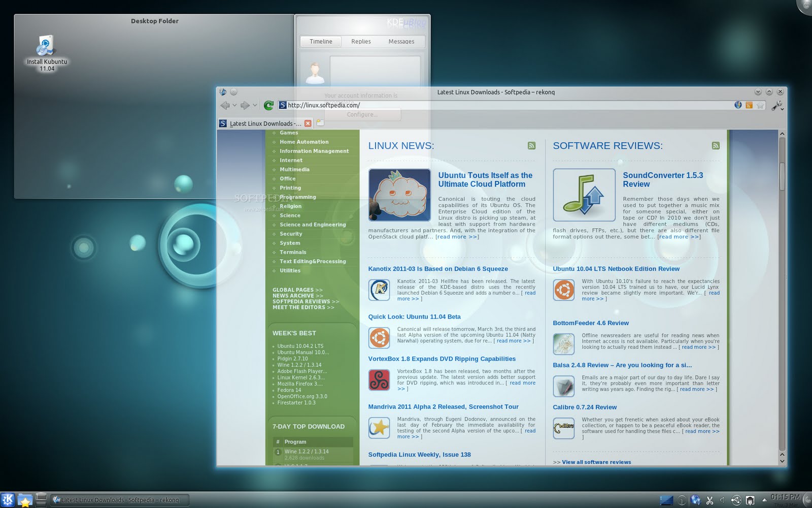Open the Install Kubuntu 11.04 desktop icon
The image size is (812, 508).
pos(46,53)
